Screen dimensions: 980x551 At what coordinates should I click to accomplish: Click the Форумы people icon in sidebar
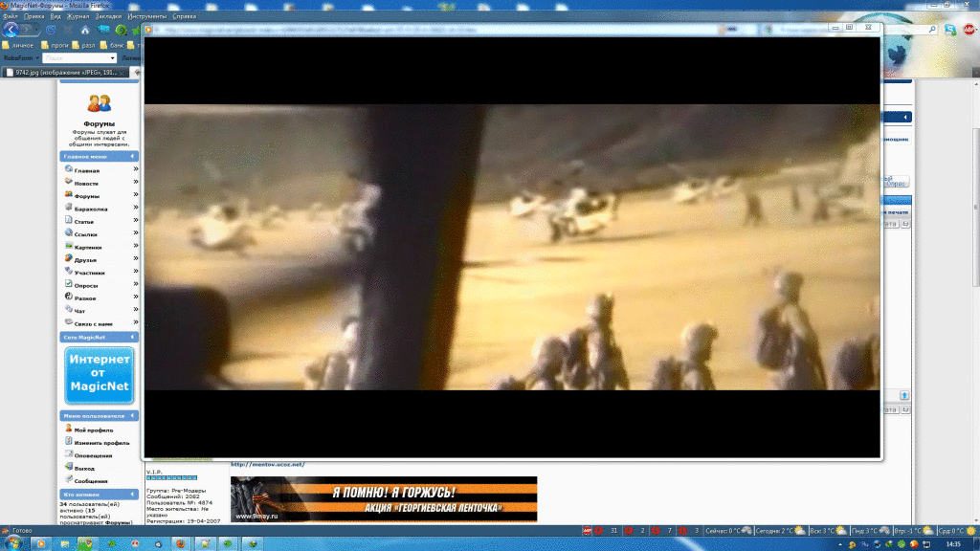(99, 103)
